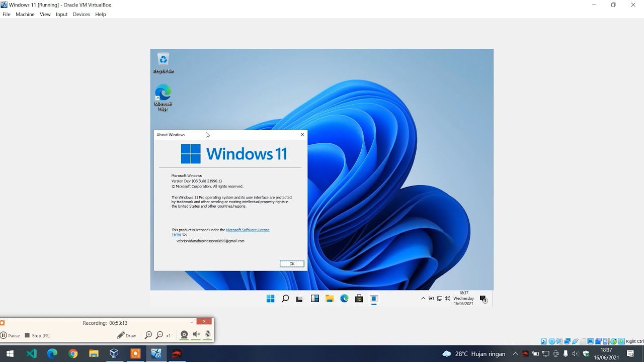The height and width of the screenshot is (362, 644).
Task: Open host clock showing 18:37 16/06/2021
Action: (x=606, y=353)
